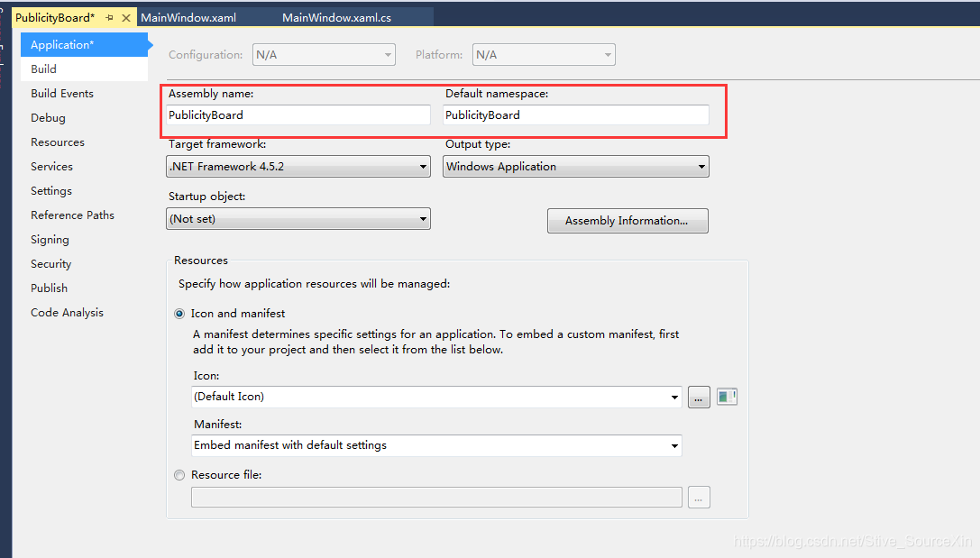Open the Security page
The image size is (980, 558).
click(x=51, y=264)
